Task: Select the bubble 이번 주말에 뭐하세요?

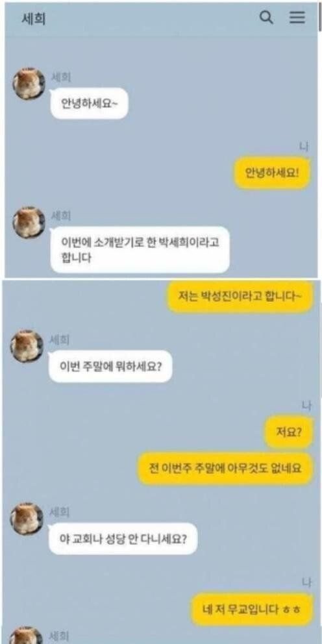Action: click(x=110, y=366)
